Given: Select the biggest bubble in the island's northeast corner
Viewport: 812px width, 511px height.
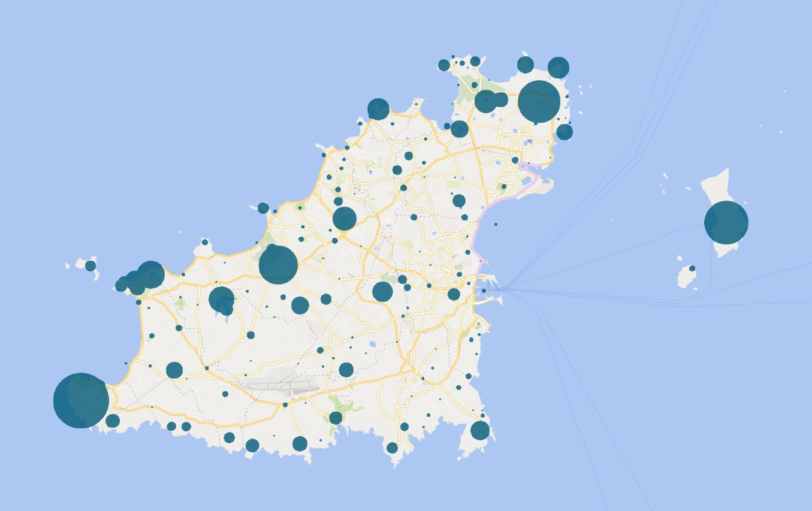Looking at the screenshot, I should point(539,102).
